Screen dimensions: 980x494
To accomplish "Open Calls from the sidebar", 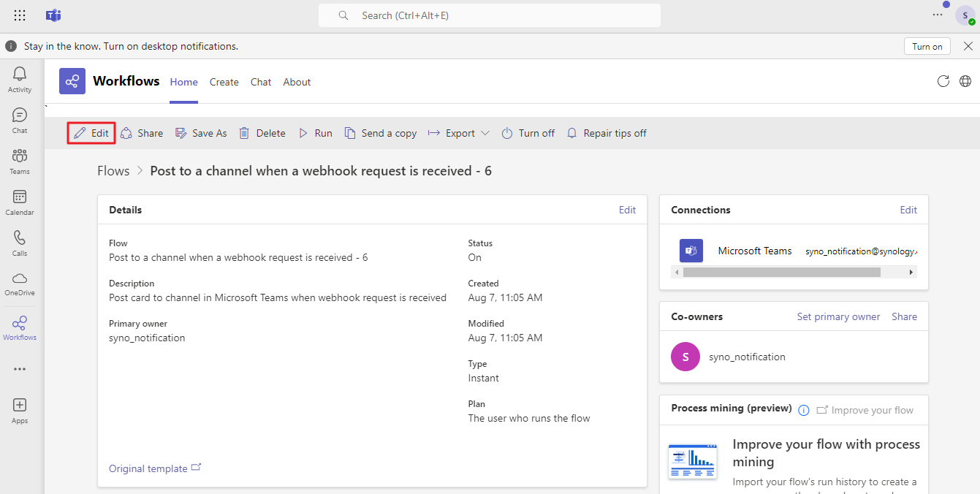I will pyautogui.click(x=20, y=243).
